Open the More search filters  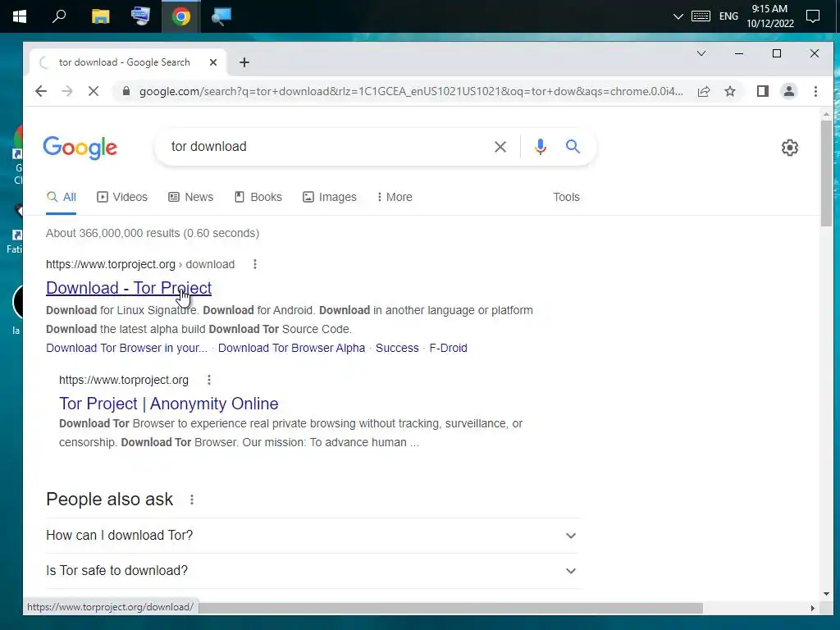[395, 197]
